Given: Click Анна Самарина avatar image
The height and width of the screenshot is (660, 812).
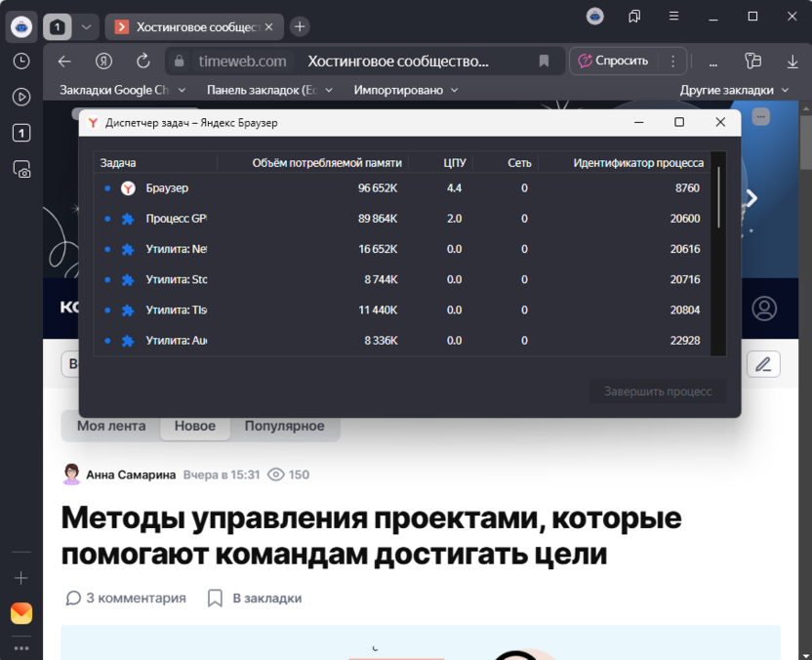Looking at the screenshot, I should click(71, 474).
